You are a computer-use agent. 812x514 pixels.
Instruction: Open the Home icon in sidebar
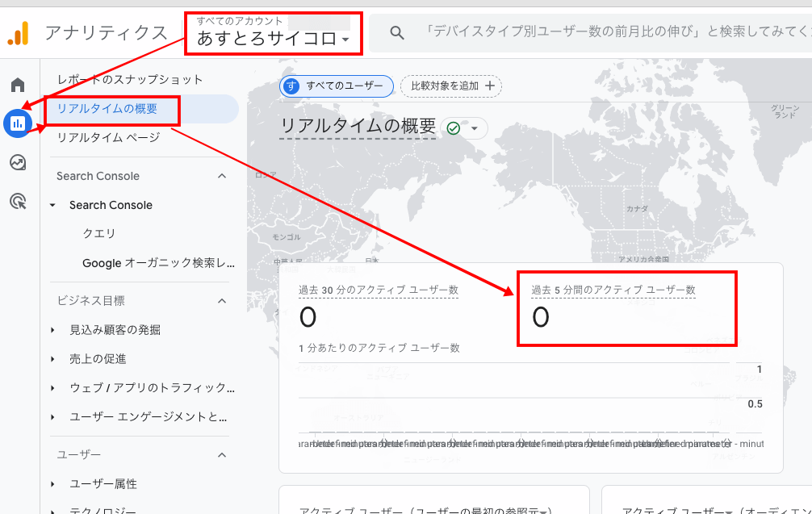(x=18, y=85)
